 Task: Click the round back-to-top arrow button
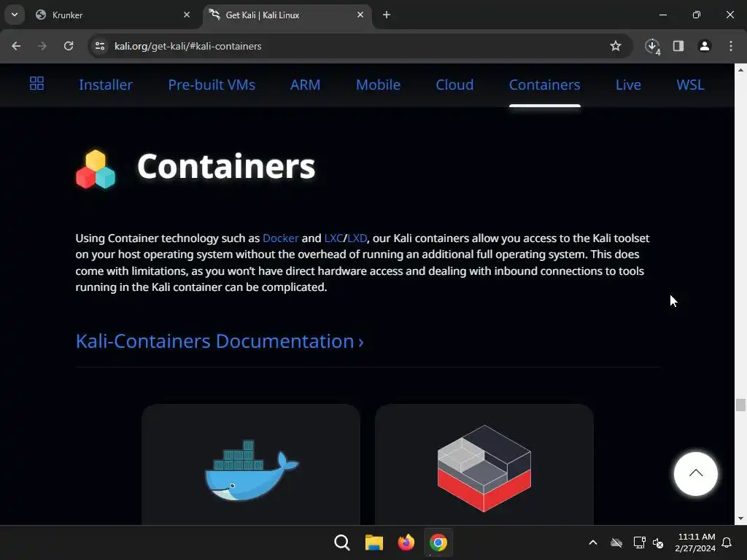(x=695, y=474)
